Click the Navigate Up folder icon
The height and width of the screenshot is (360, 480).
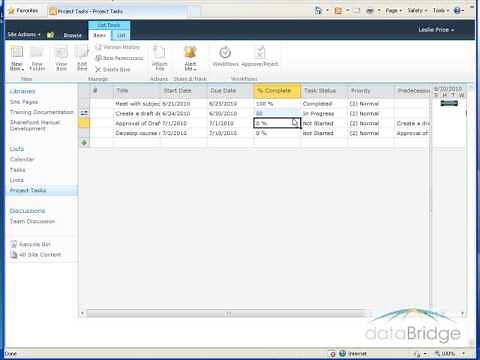click(x=50, y=35)
